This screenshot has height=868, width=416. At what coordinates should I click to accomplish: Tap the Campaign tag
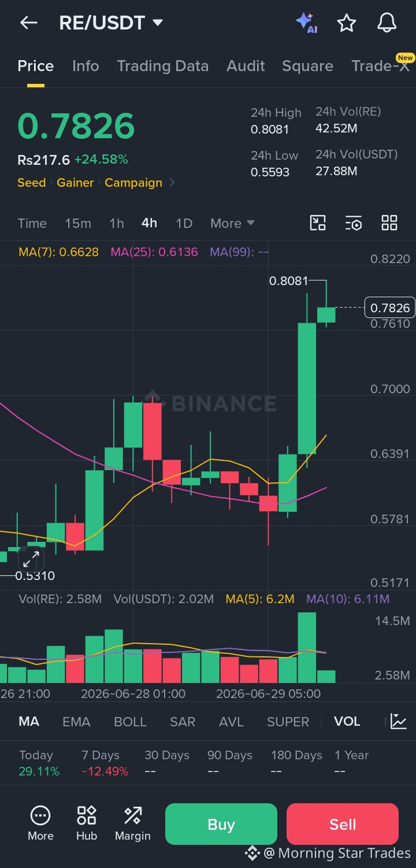133,183
